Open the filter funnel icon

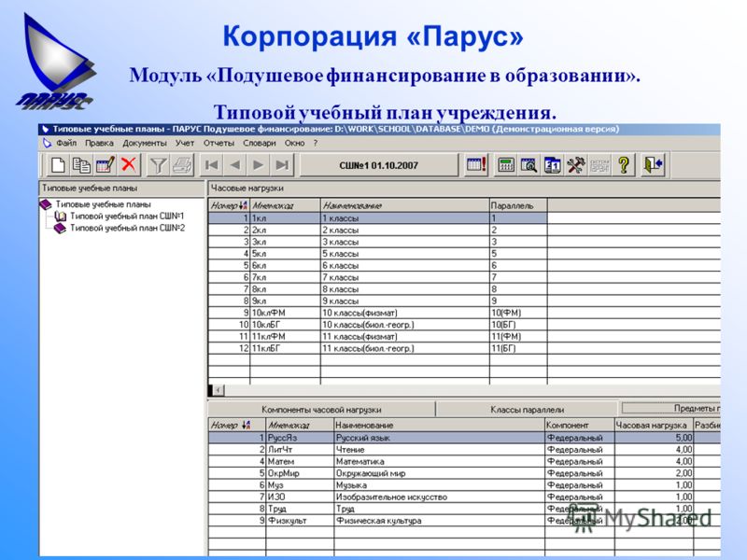pyautogui.click(x=158, y=165)
